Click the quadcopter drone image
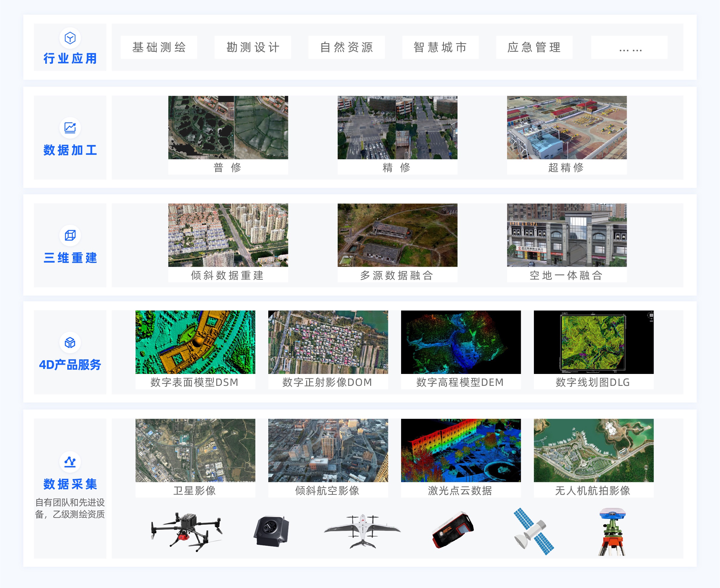This screenshot has width=720, height=588. 186,531
